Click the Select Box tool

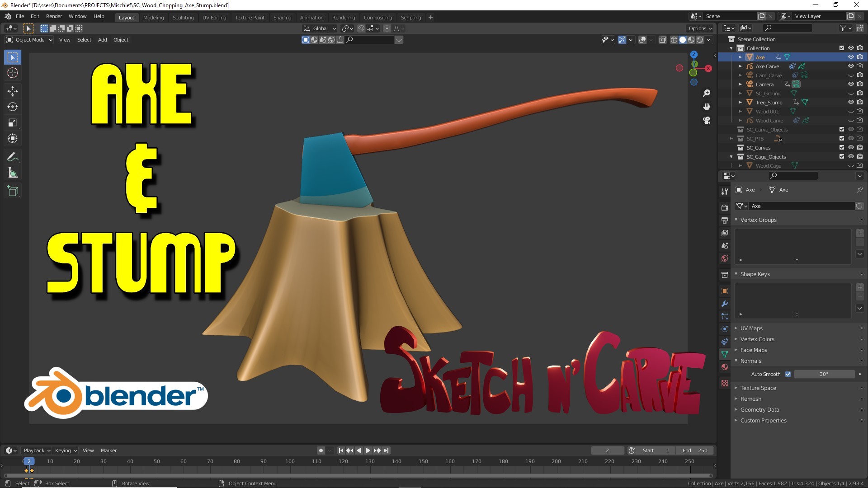tap(13, 57)
